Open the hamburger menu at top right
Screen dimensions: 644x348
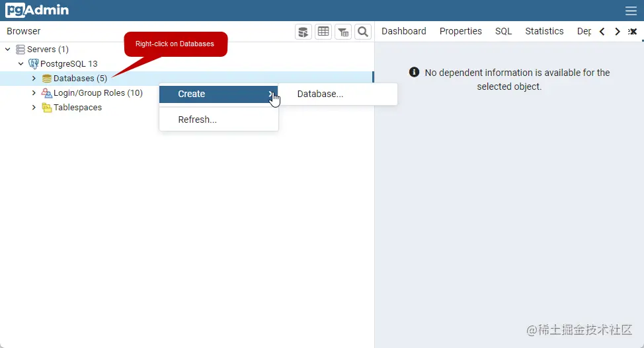click(631, 11)
